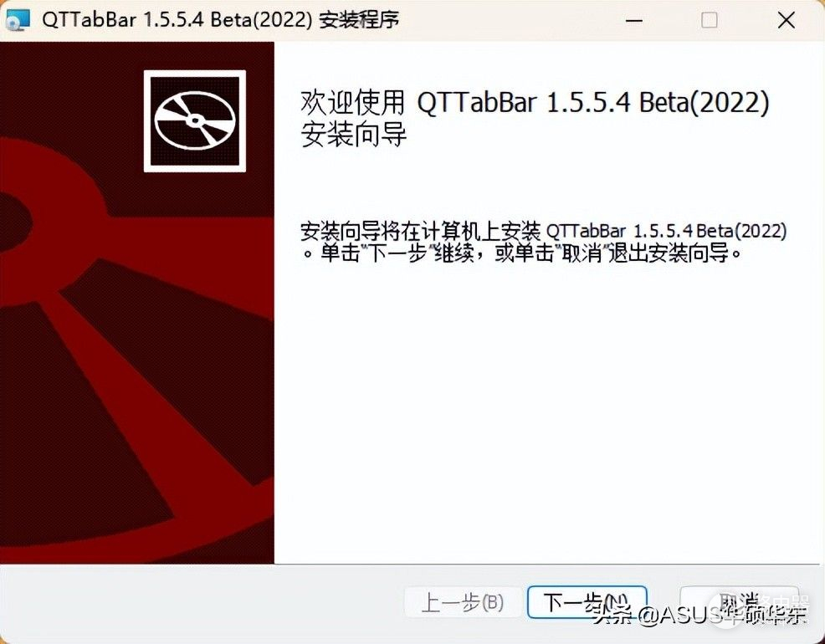Click the empty white area below the description
This screenshot has height=644, width=825.
coord(549,410)
